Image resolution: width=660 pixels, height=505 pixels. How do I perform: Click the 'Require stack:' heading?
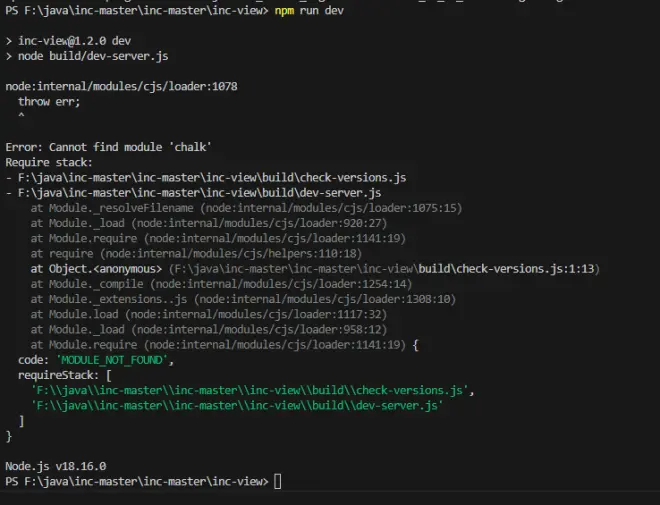(49, 162)
